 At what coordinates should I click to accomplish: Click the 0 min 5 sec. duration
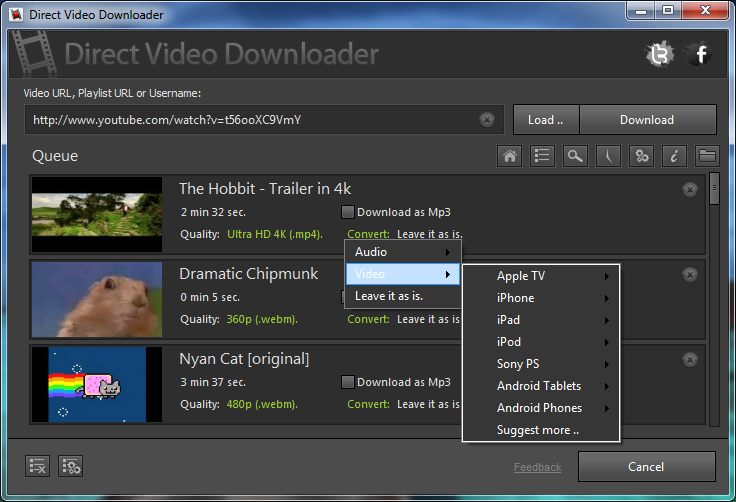210,297
